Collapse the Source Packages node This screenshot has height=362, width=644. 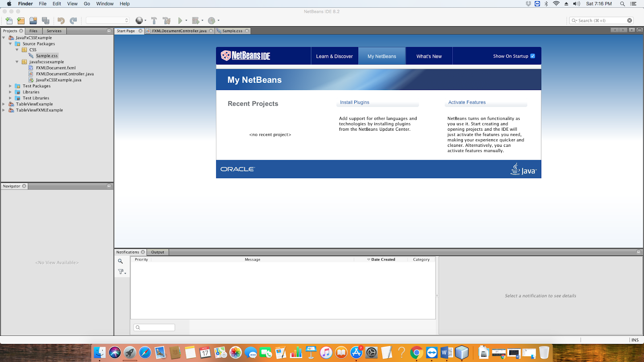click(10, 44)
